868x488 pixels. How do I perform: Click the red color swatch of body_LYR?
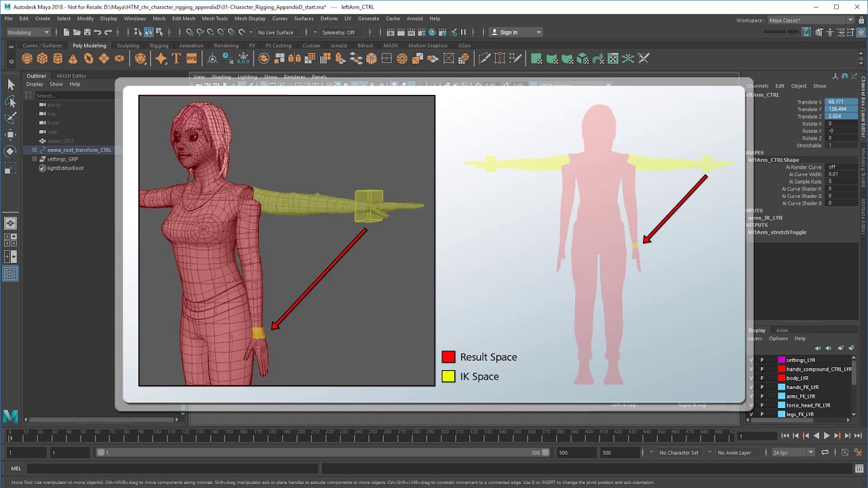click(781, 378)
